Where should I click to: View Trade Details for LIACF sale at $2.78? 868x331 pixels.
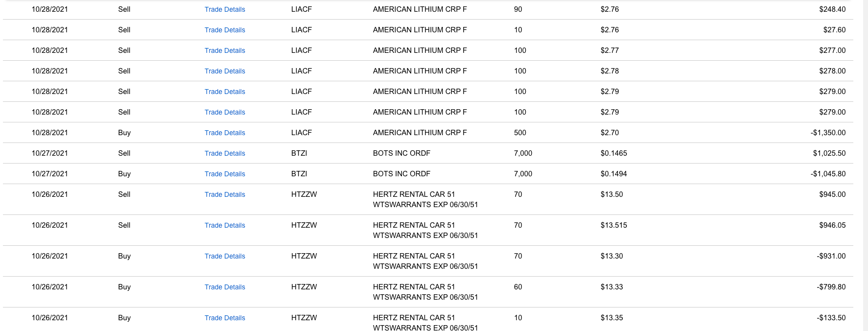(x=225, y=71)
